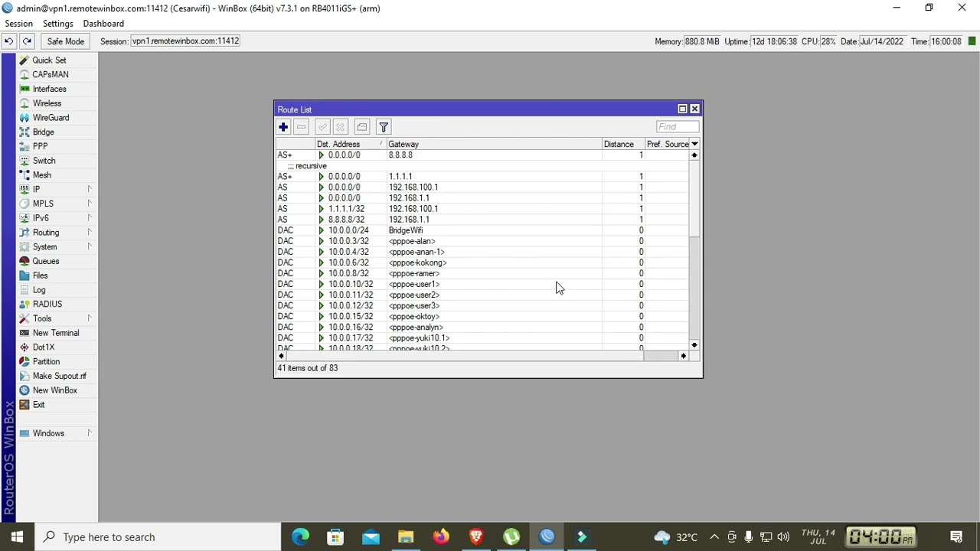The image size is (980, 551).
Task: Click the Session address field
Action: [186, 41]
